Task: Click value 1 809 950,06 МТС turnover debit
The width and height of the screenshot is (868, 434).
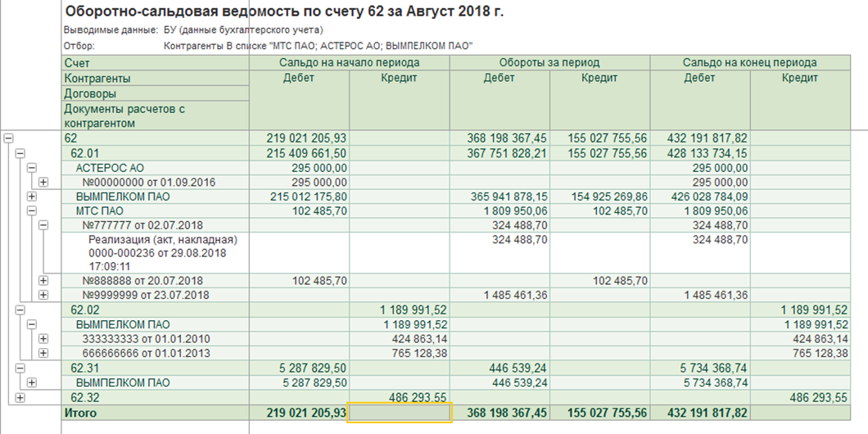Action: coord(517,211)
